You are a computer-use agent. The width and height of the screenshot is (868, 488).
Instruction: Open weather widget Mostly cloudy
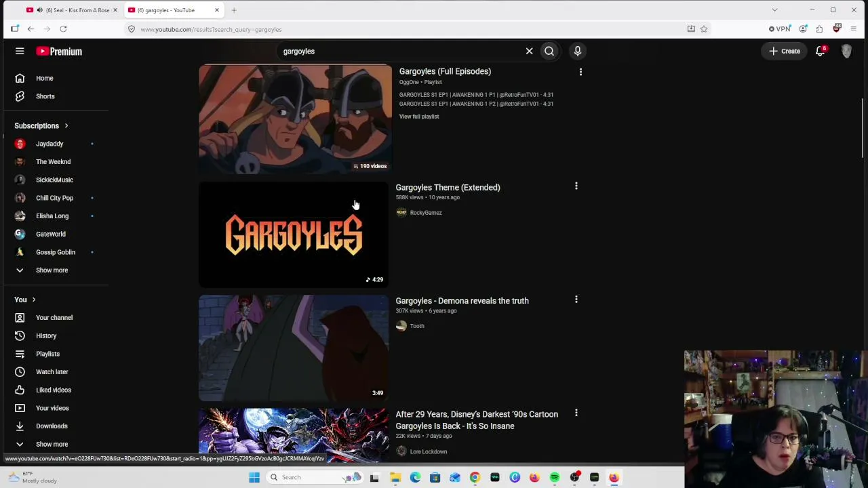33,477
